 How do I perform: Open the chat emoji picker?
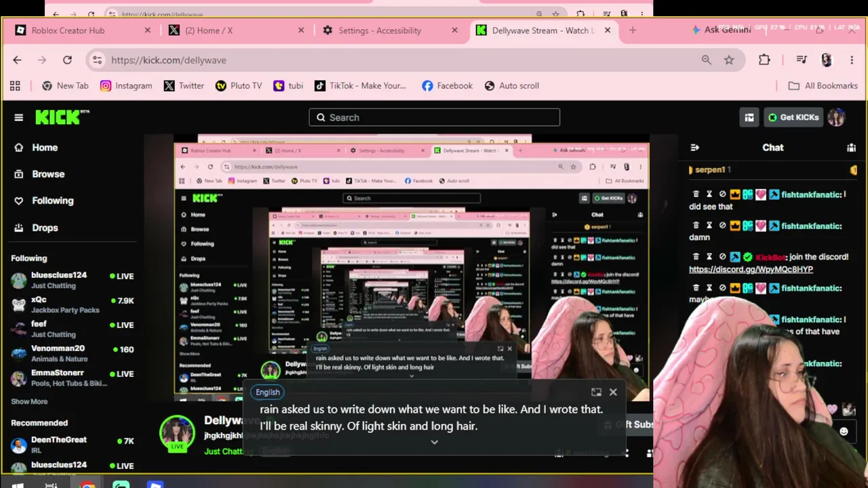click(x=844, y=431)
